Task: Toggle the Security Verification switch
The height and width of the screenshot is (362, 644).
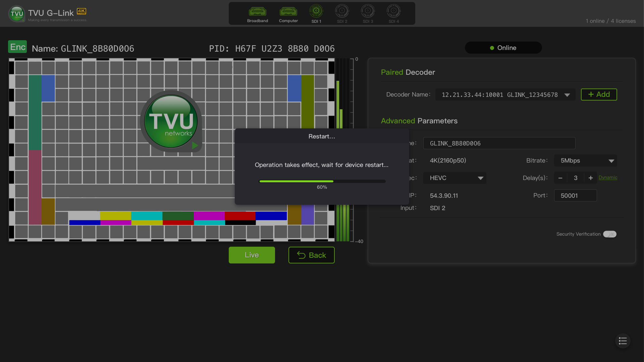Action: click(x=609, y=234)
